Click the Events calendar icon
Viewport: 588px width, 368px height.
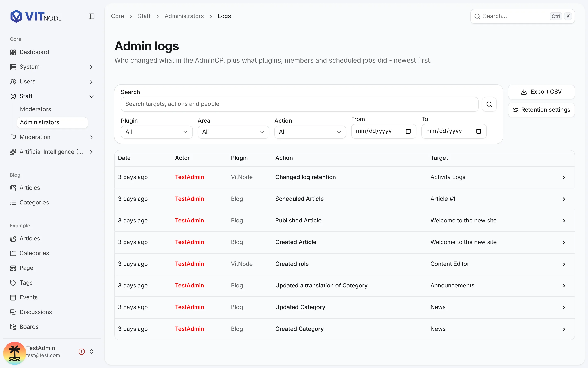[13, 297]
